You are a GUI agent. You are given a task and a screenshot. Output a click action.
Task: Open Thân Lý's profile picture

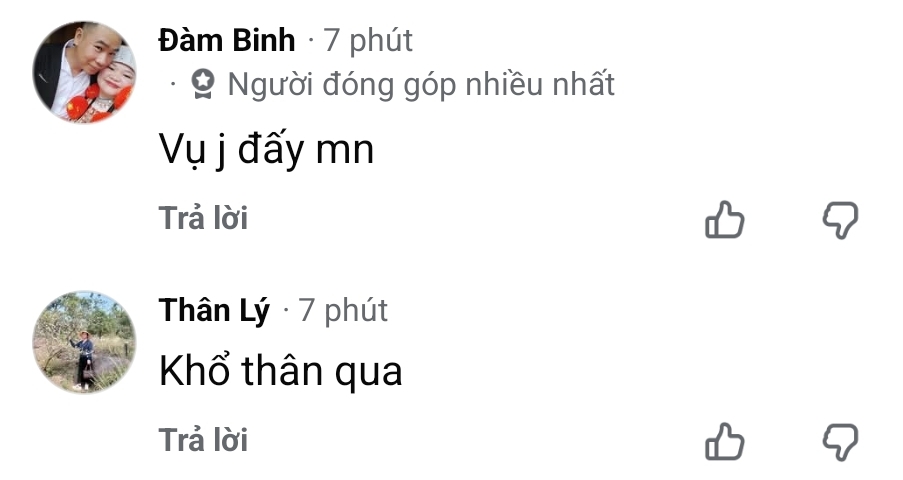[x=83, y=342]
